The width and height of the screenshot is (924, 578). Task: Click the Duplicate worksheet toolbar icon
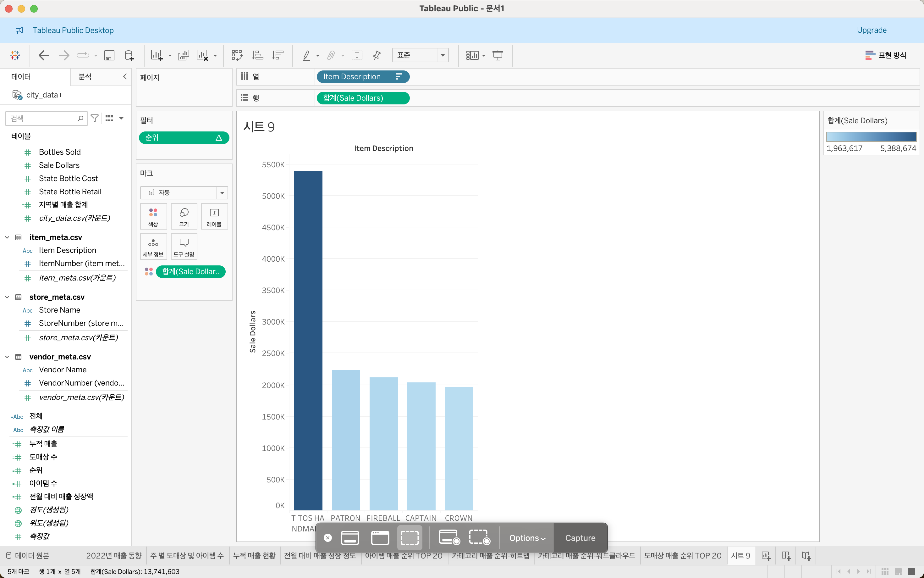click(x=183, y=55)
